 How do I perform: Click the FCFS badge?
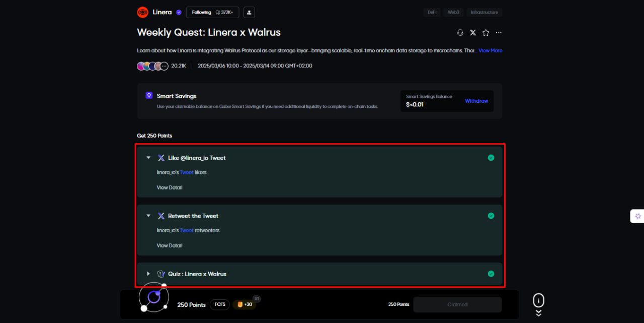point(220,304)
